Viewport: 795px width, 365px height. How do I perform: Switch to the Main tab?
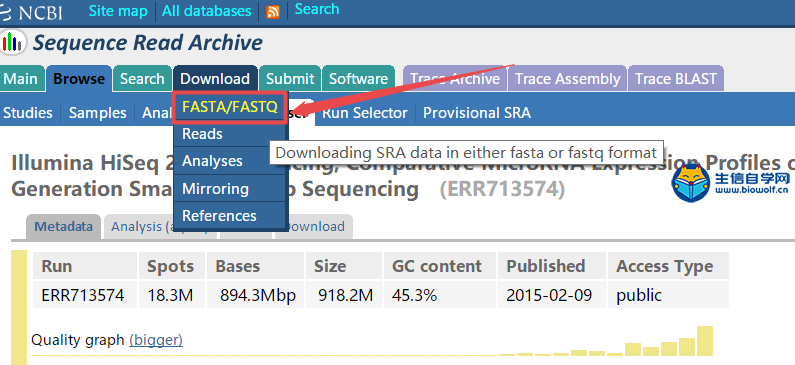[20, 79]
